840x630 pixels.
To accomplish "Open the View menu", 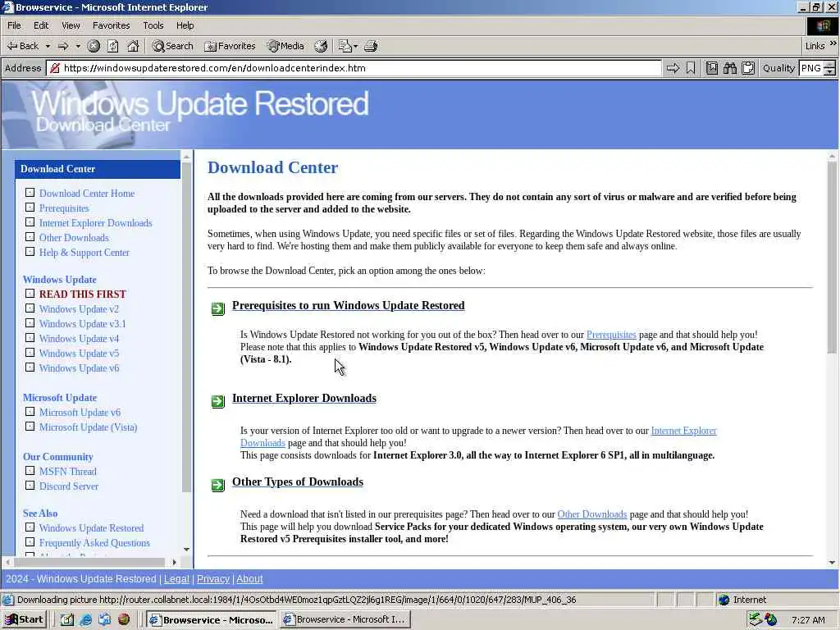I will (71, 25).
